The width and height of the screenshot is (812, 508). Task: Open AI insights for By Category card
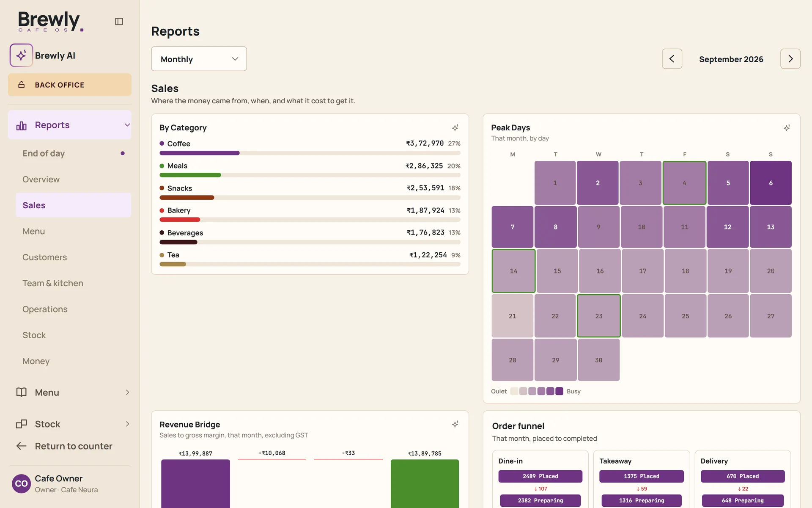pyautogui.click(x=455, y=128)
